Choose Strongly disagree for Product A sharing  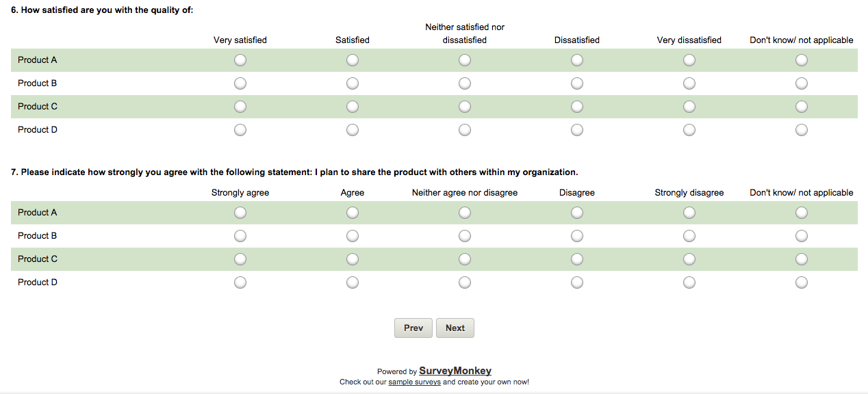point(689,213)
